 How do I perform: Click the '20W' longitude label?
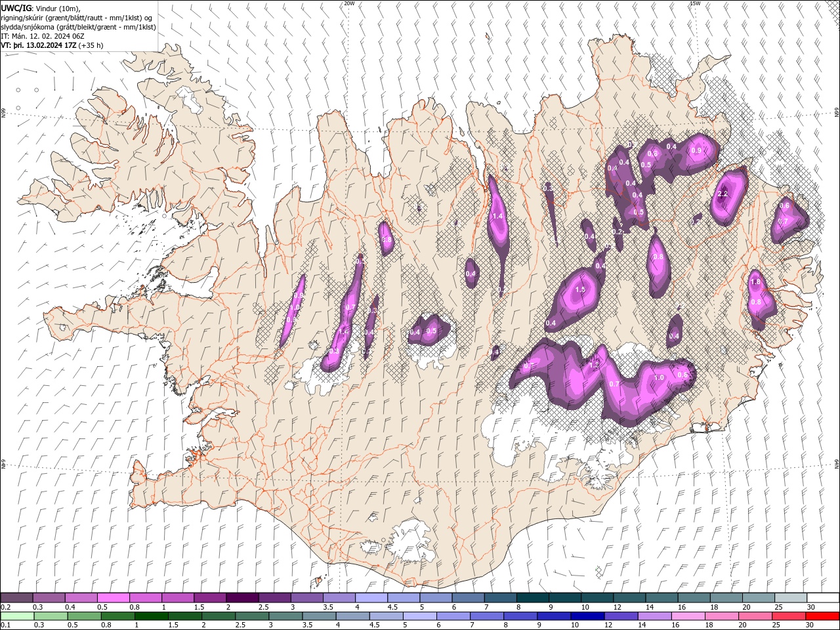click(349, 3)
